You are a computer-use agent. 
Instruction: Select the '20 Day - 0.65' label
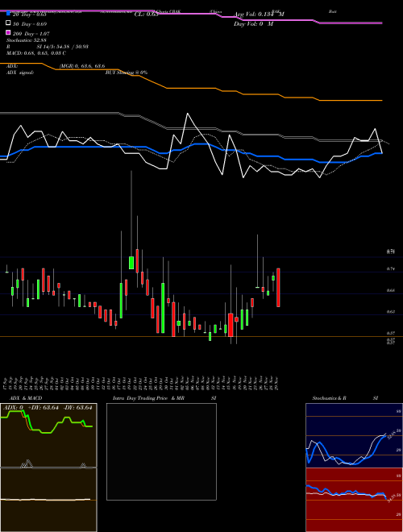pyautogui.click(x=30, y=15)
